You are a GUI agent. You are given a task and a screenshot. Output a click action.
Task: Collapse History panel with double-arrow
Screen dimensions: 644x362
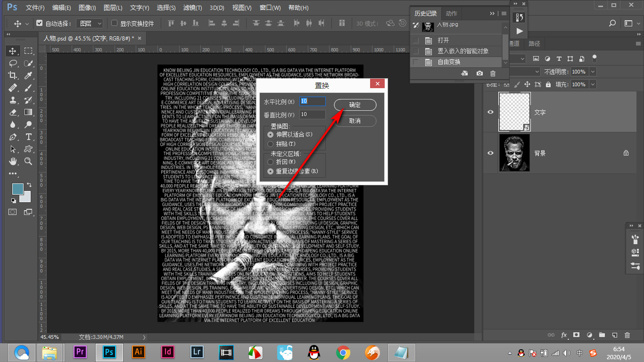(x=493, y=14)
